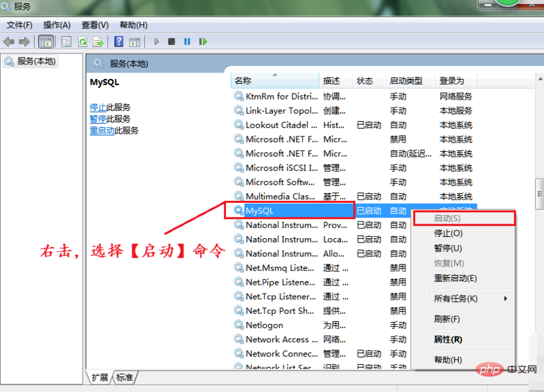
Task: Click the Restart service toolbar icon
Action: (x=203, y=42)
